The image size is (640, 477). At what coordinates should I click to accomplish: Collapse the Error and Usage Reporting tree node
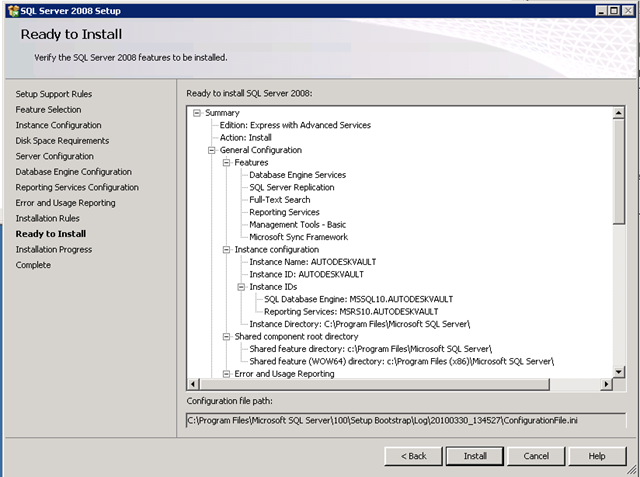227,374
